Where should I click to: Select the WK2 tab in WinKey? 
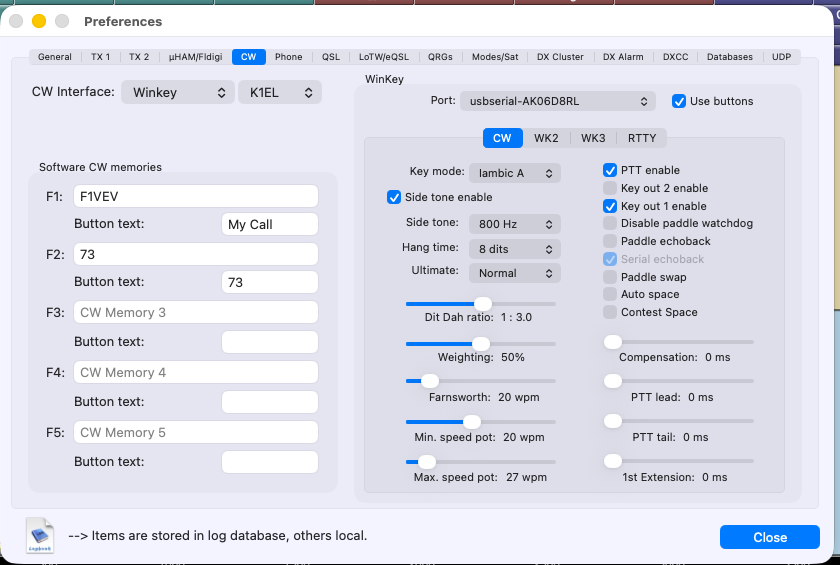pyautogui.click(x=546, y=138)
